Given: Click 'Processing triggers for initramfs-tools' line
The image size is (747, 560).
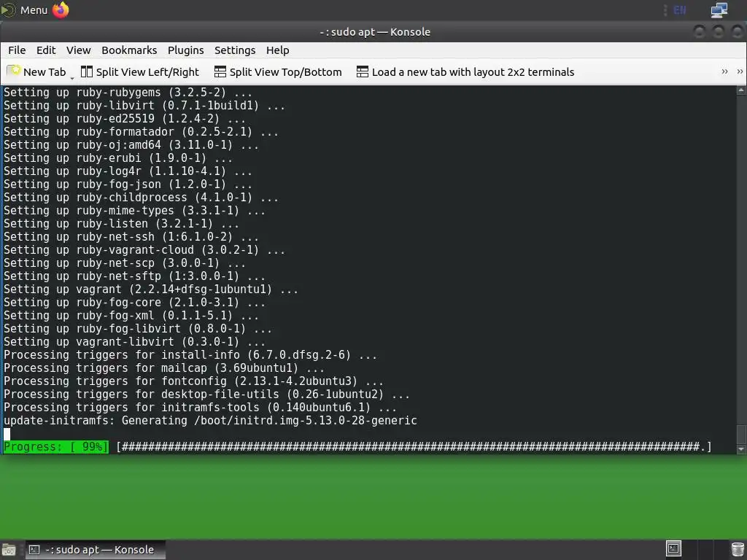Looking at the screenshot, I should point(200,407).
